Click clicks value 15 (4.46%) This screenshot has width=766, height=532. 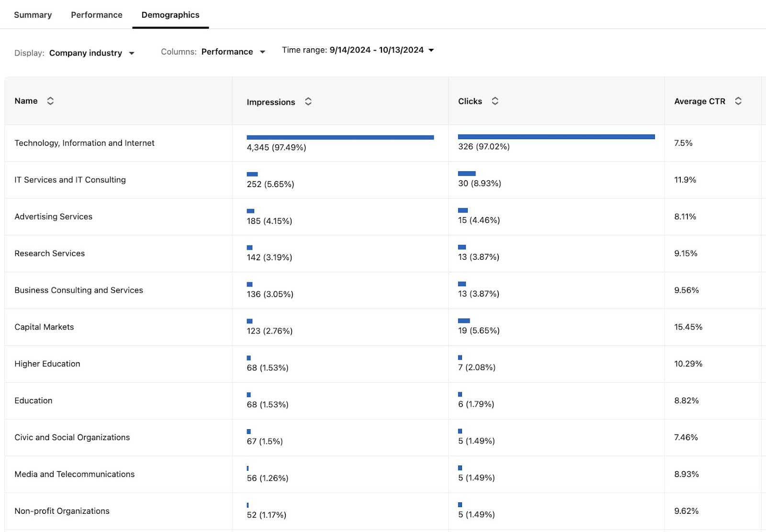click(479, 220)
